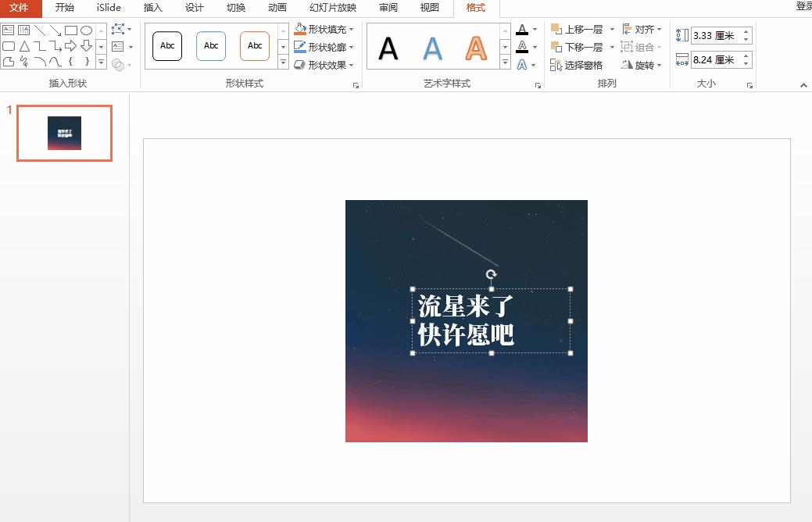Screen dimensions: 812x522
Task: Choose the curve shape
Action: click(x=55, y=62)
